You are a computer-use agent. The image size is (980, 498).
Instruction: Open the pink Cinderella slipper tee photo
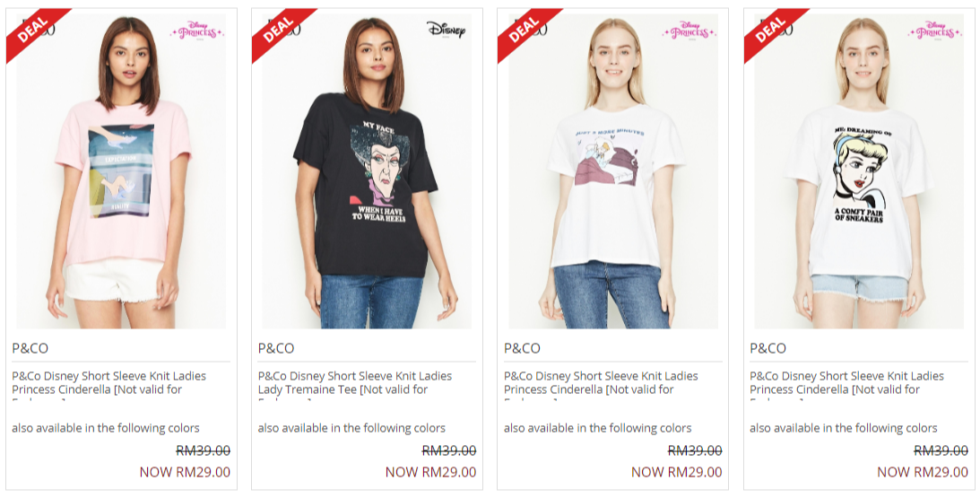click(x=121, y=170)
